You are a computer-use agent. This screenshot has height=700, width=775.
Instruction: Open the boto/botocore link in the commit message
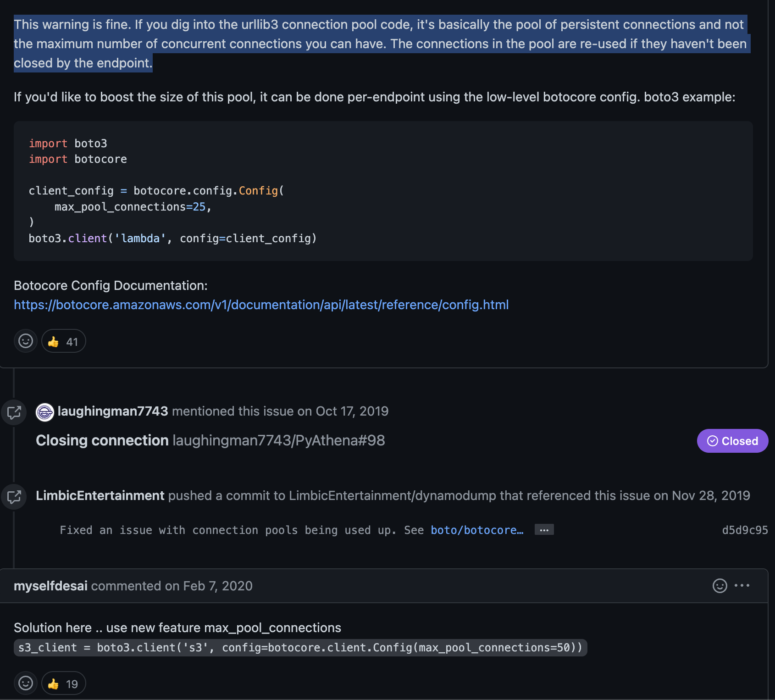click(477, 530)
